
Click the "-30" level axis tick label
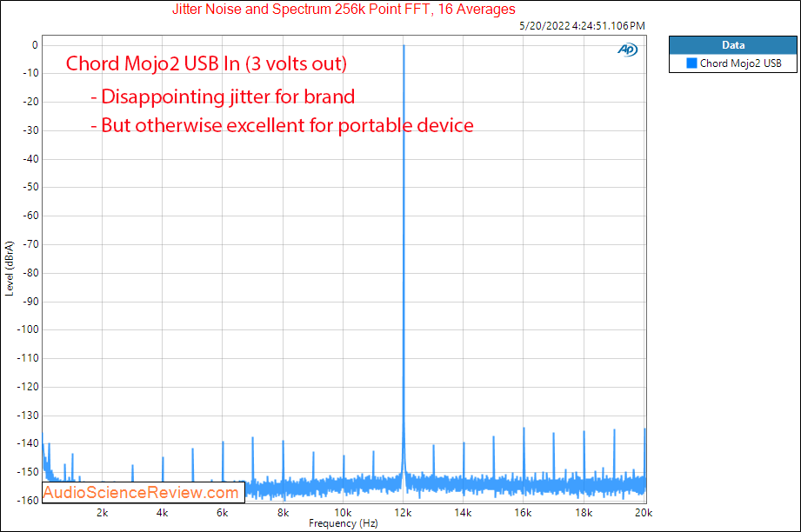30,130
